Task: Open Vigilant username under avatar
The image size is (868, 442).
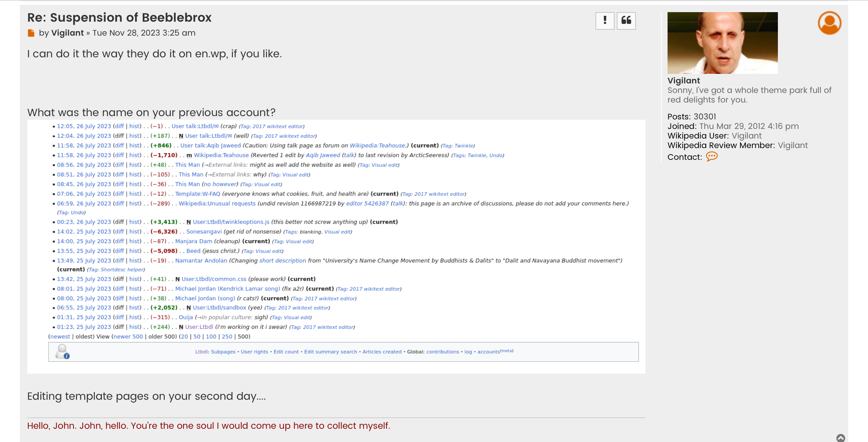Action: (x=684, y=81)
